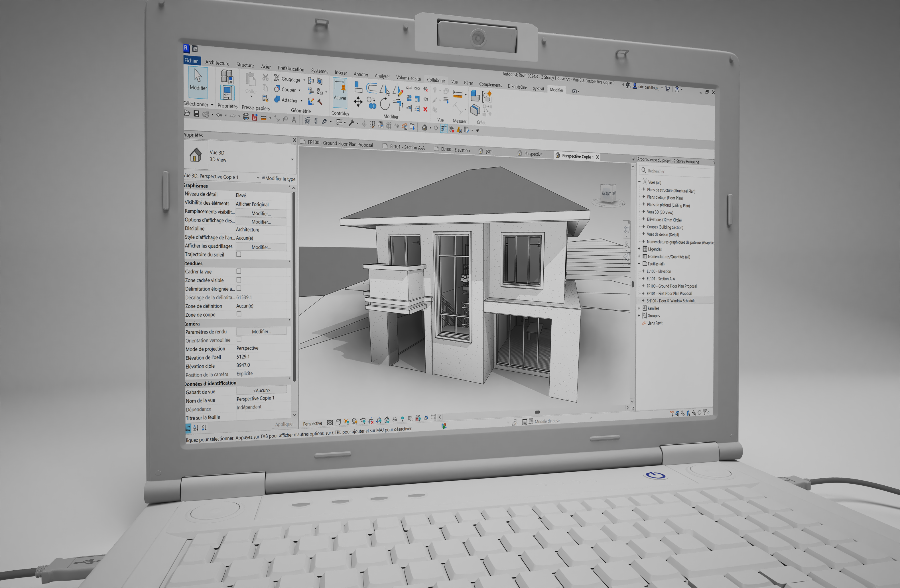This screenshot has width=900, height=588.
Task: Open the Vue 3D type selector dropdown
Action: (x=292, y=160)
